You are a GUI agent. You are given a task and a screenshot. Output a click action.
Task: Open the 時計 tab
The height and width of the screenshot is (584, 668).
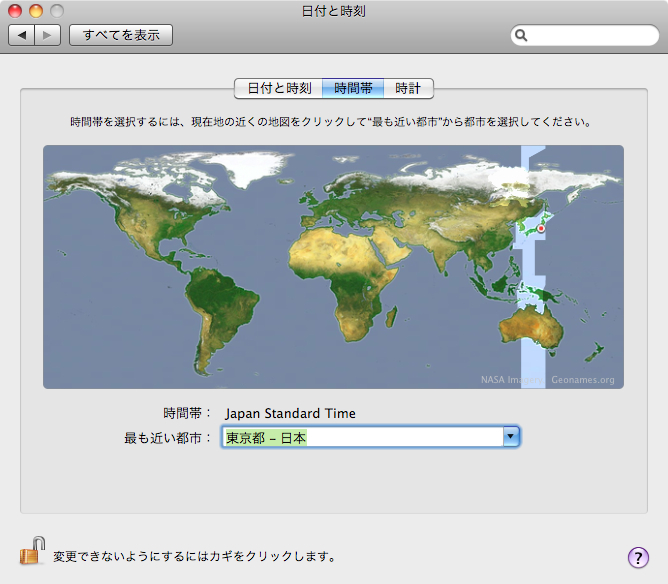[408, 88]
